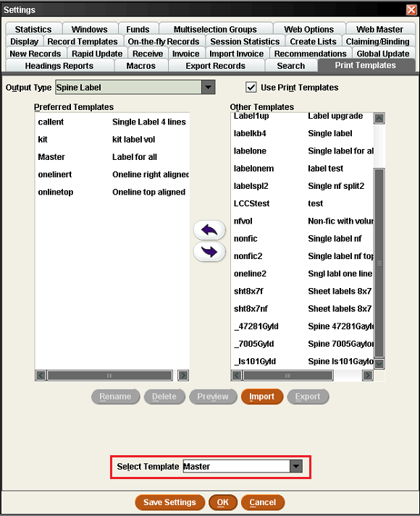
Task: Select the Receive tab
Action: (x=148, y=54)
